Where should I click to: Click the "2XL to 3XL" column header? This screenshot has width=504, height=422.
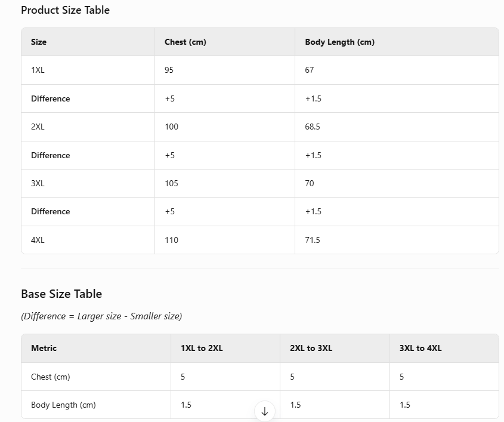[x=311, y=348]
